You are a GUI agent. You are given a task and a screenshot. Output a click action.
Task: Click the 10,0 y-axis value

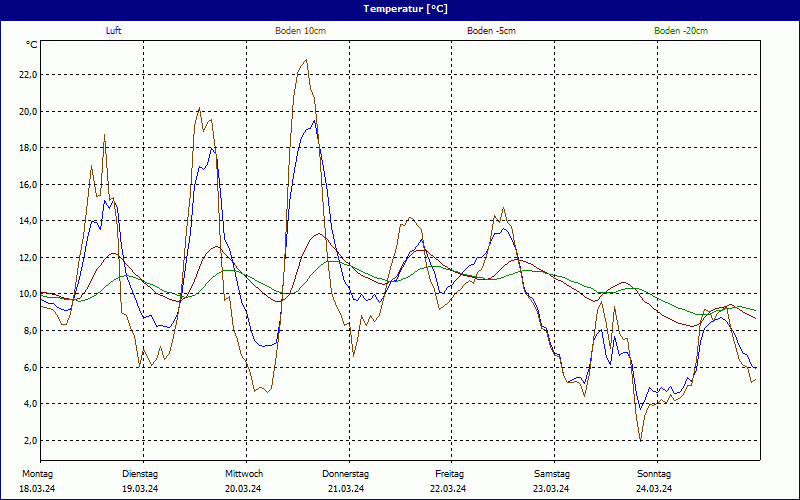(x=28, y=294)
